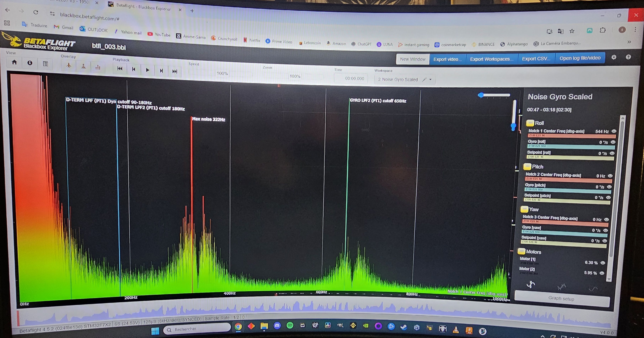Image resolution: width=644 pixels, height=338 pixels.
Task: Open the workspace selector dropdown
Action: click(430, 79)
